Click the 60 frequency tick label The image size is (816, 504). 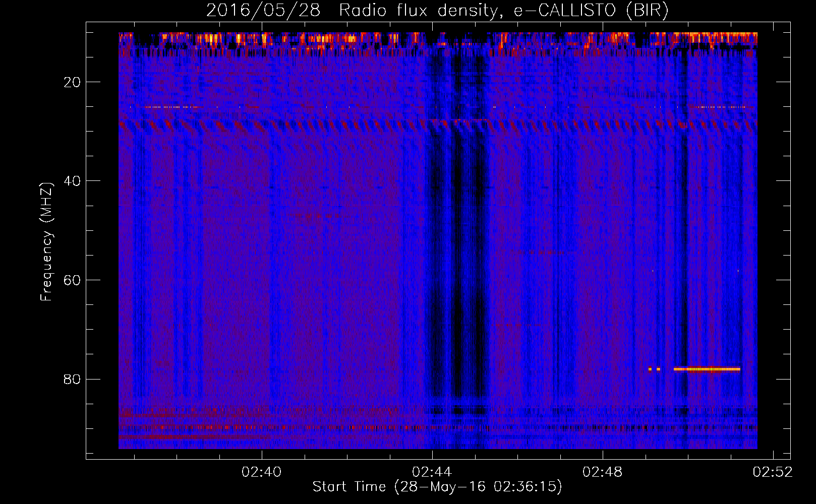coord(73,280)
